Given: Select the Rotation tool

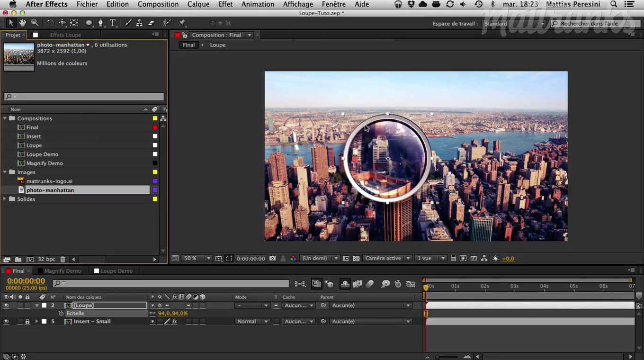Looking at the screenshot, I should [x=50, y=23].
